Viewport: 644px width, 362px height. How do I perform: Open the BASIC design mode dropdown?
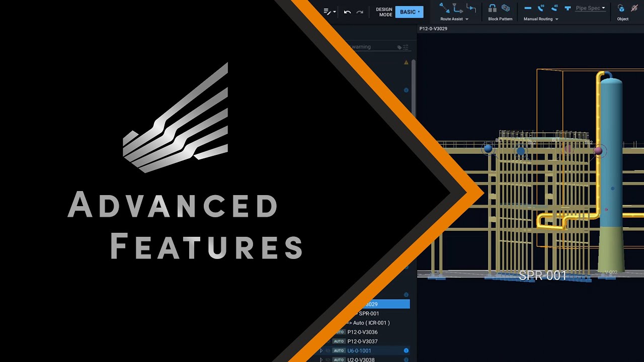click(409, 12)
